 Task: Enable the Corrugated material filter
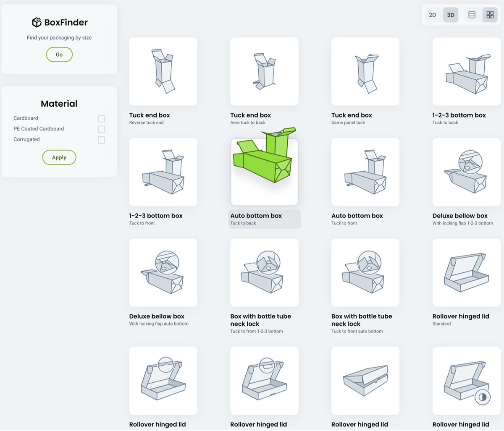101,140
